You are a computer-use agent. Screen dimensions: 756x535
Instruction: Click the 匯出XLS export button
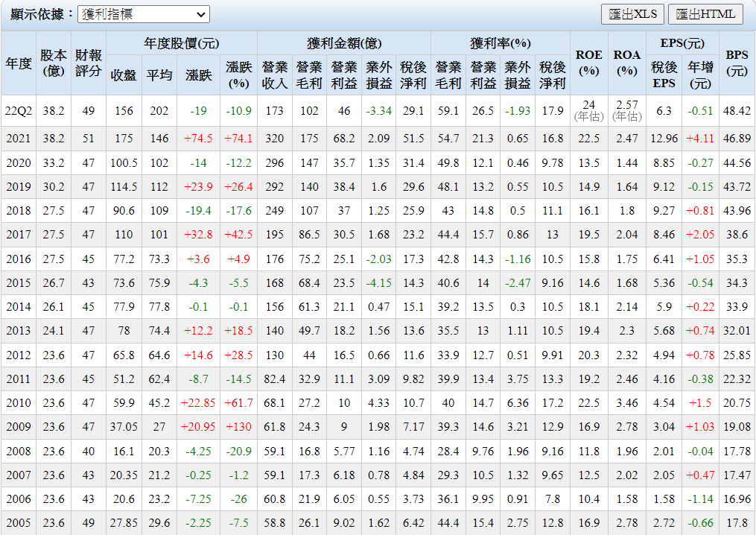632,14
